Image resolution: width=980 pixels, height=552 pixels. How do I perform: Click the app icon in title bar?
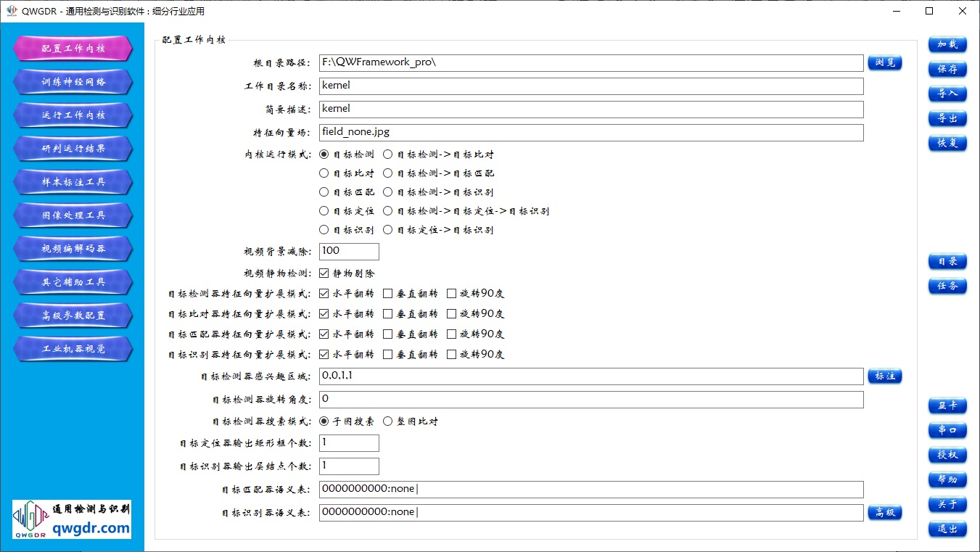click(x=12, y=11)
